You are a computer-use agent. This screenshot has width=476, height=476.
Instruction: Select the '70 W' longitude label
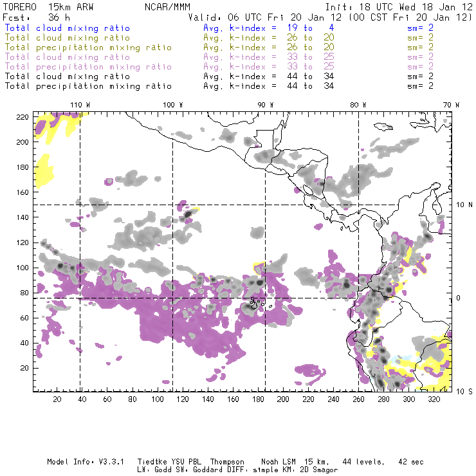[451, 105]
